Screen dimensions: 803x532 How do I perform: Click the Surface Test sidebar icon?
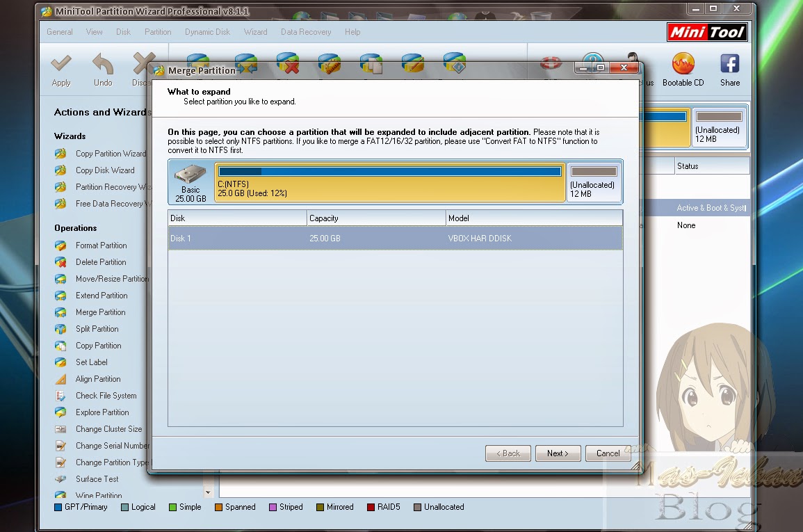(x=60, y=479)
